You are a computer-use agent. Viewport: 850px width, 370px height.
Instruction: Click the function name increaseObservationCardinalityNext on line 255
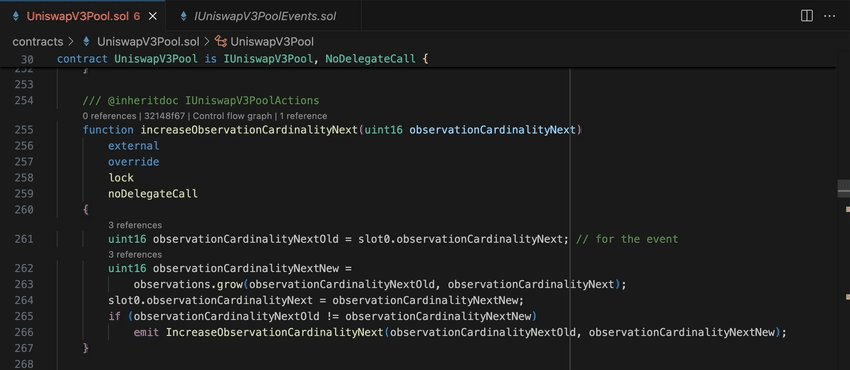249,130
